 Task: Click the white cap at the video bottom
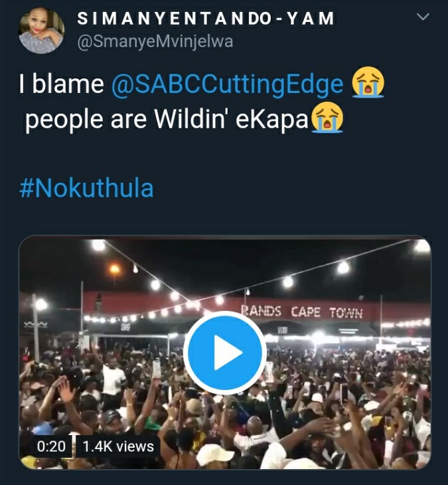click(x=215, y=455)
